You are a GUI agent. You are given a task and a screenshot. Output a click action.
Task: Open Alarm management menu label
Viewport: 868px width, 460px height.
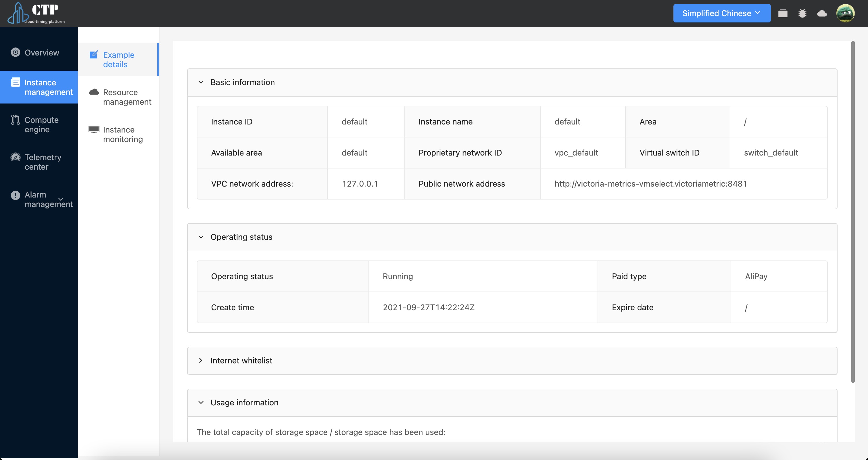tap(49, 200)
